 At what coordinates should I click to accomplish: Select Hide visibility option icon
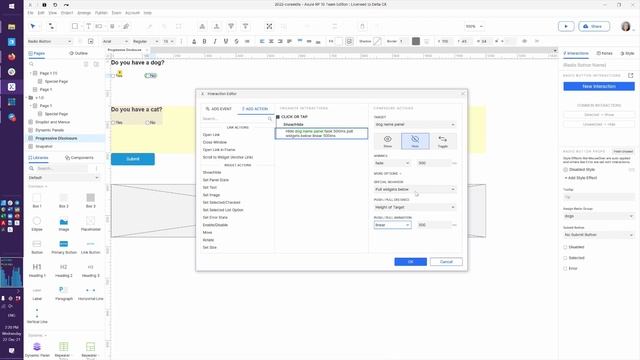415,141
